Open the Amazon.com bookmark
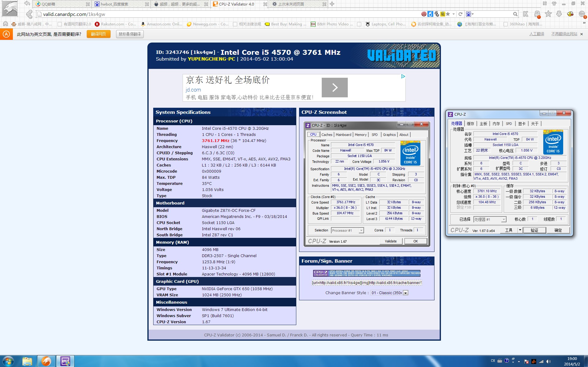This screenshot has height=367, width=588. [161, 24]
